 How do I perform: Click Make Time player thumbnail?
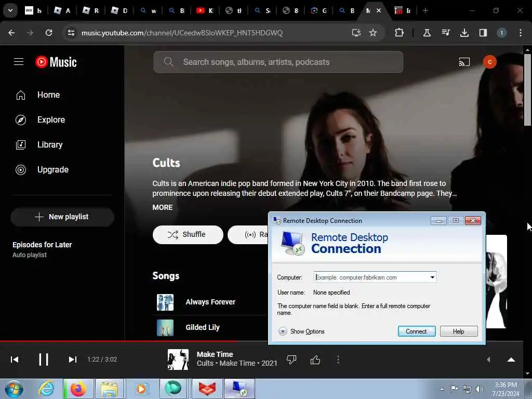pos(178,360)
